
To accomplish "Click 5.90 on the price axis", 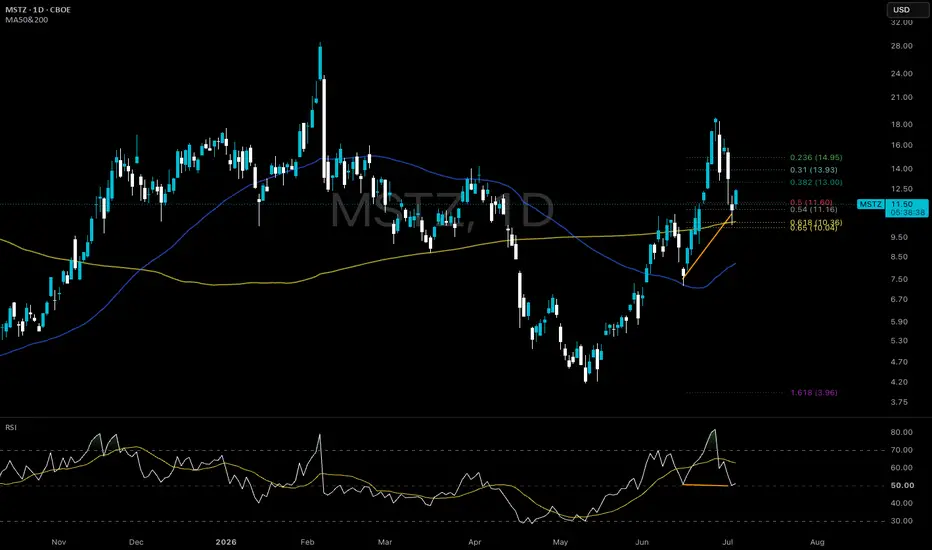I will pos(899,322).
